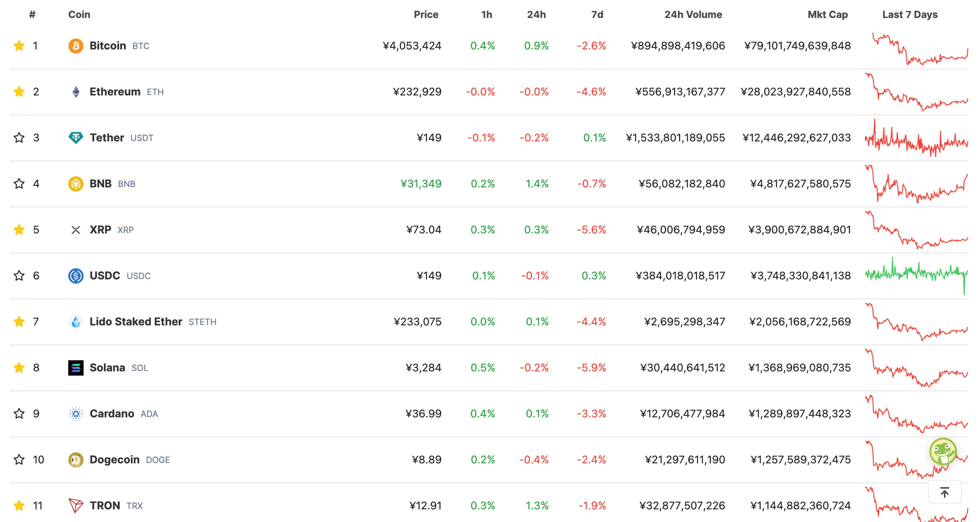Click the green gecko mascot icon
This screenshot has height=522, width=980.
click(x=943, y=451)
